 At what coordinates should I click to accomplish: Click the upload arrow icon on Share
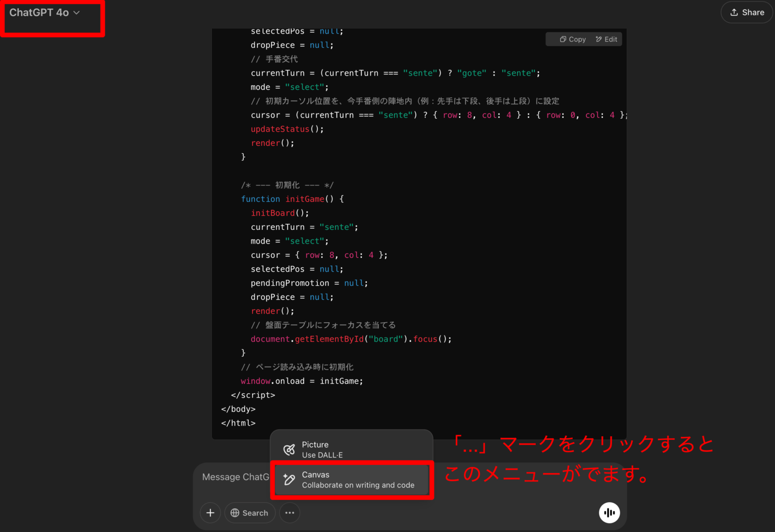[734, 12]
